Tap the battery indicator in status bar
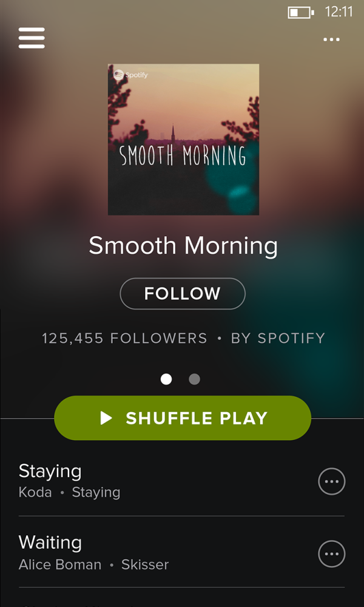Viewport: 364px width, 607px height. [x=300, y=12]
